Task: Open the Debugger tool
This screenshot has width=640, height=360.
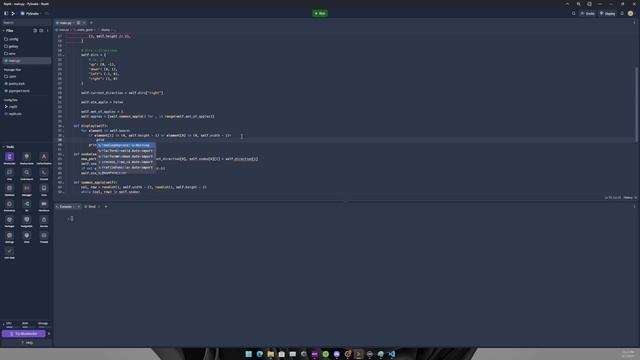Action: 27,190
